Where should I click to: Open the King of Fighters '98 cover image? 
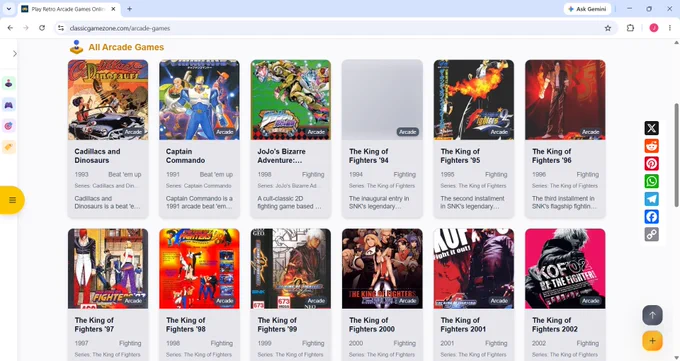pos(199,269)
